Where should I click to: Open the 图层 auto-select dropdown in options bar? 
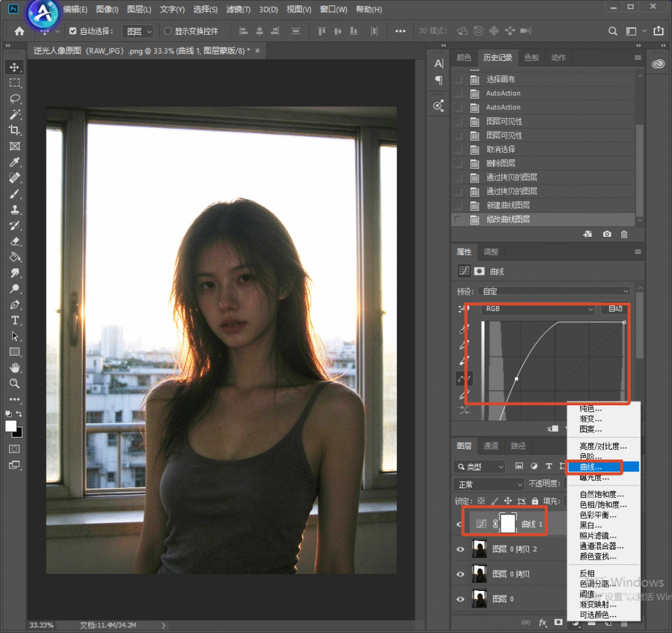tap(138, 31)
